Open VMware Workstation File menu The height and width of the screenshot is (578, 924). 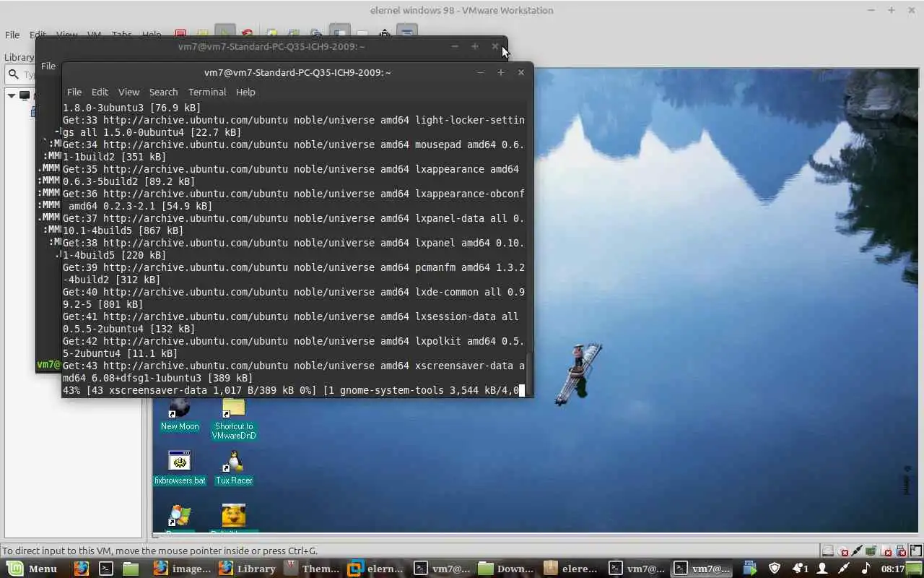pyautogui.click(x=12, y=35)
